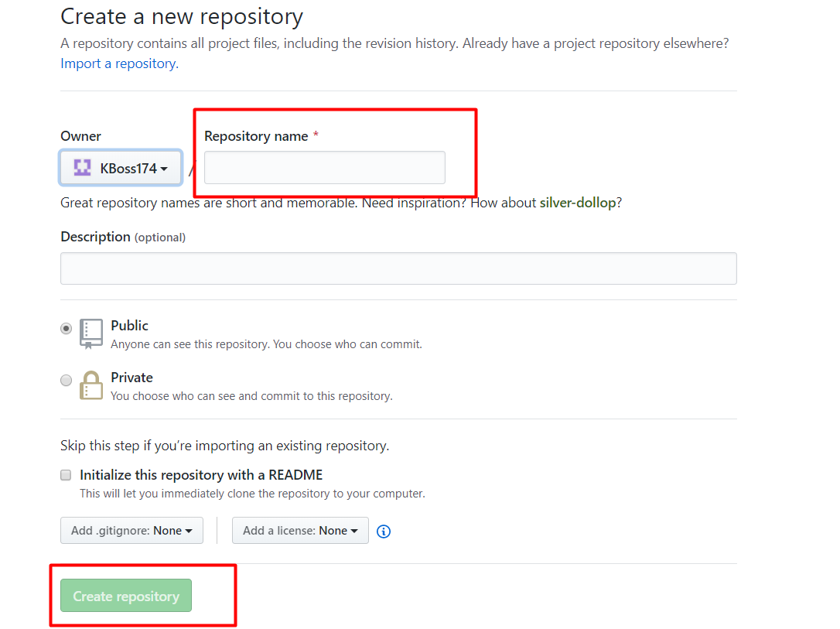
Task: Click the "Public" option label text
Action: pyautogui.click(x=129, y=326)
